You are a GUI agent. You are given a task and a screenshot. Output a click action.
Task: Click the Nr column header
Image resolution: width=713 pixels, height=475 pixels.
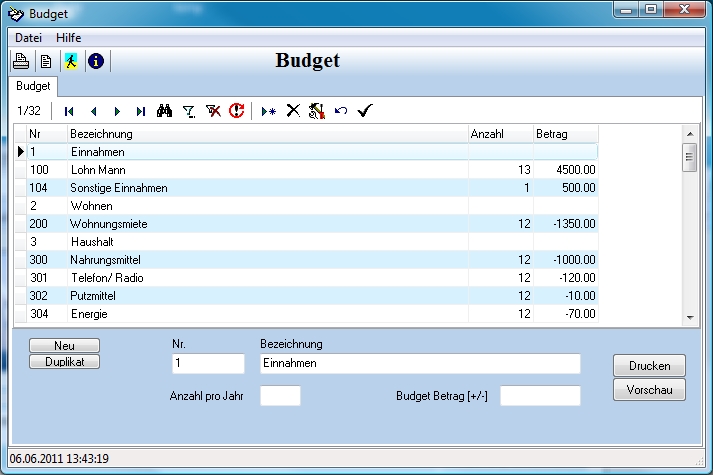[x=47, y=134]
